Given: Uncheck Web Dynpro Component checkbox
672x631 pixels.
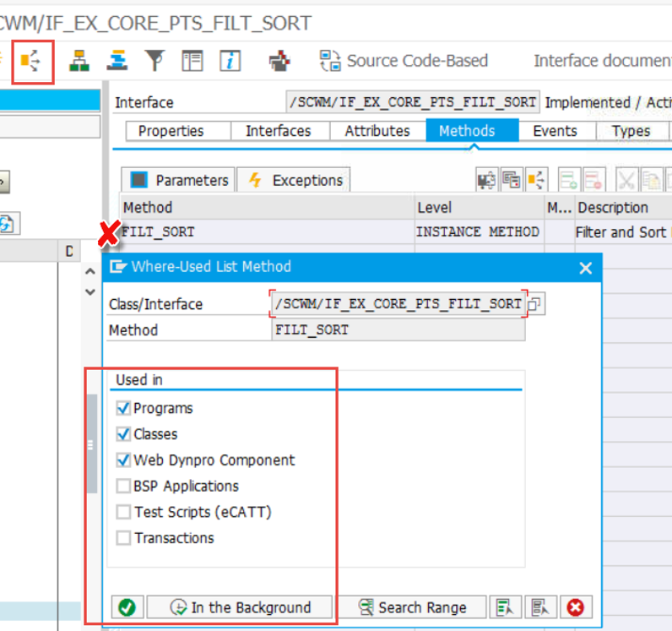Looking at the screenshot, I should pyautogui.click(x=123, y=460).
